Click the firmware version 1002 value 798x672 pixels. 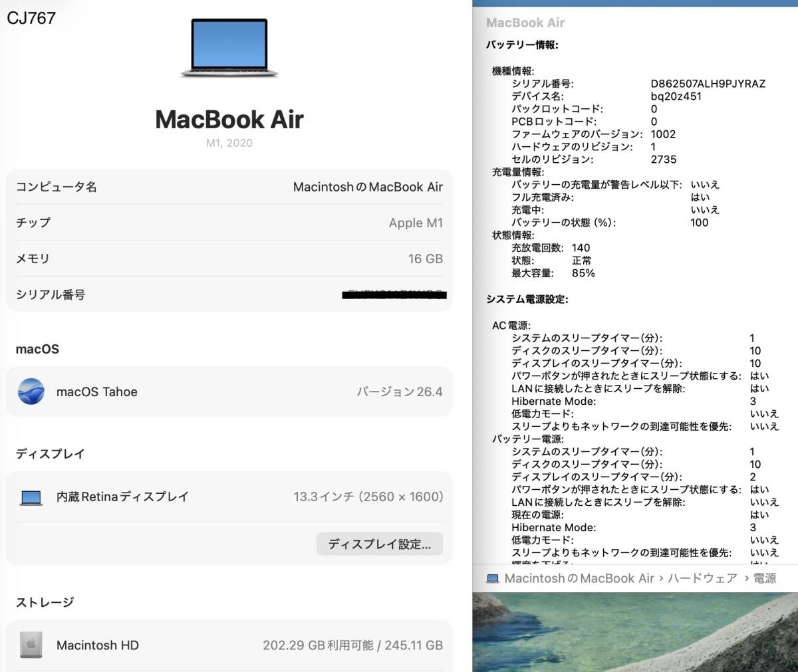[663, 134]
